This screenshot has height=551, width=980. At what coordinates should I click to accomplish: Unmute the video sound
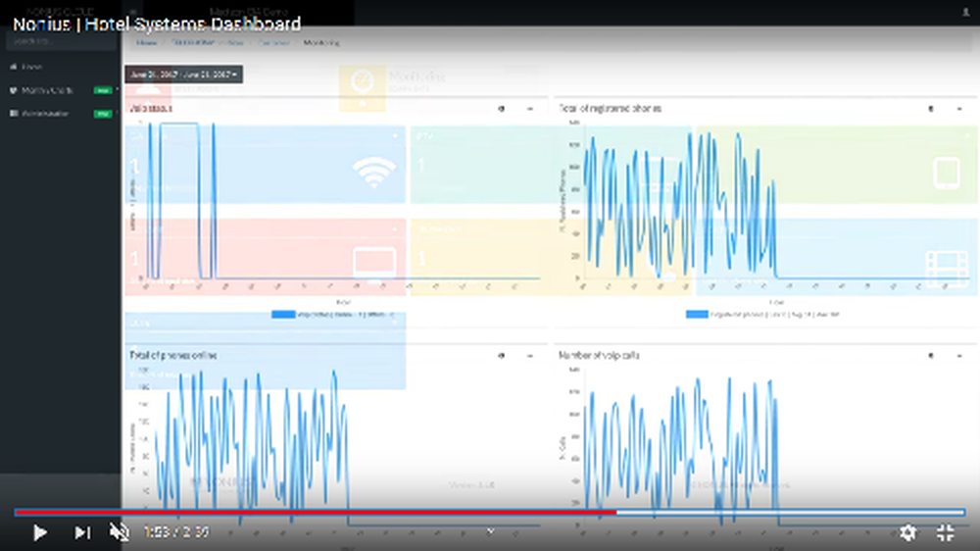(x=120, y=532)
